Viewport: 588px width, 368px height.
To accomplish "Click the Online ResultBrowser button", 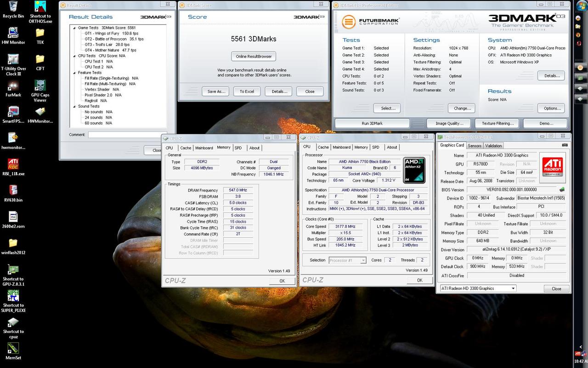I will tap(254, 57).
